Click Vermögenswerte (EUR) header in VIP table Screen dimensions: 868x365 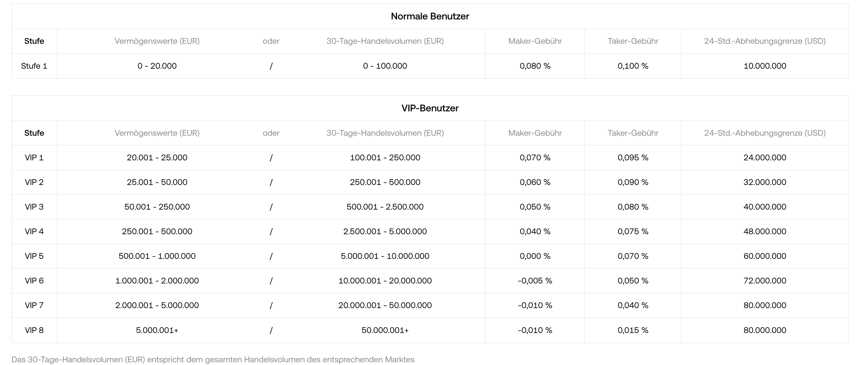pos(157,133)
